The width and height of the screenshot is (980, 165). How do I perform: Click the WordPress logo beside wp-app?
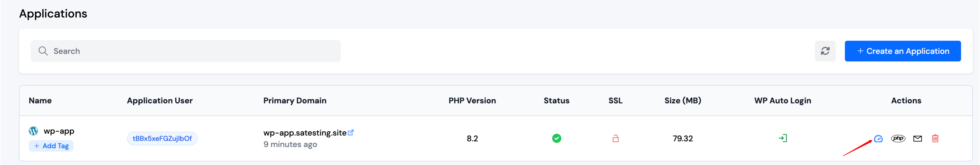pyautogui.click(x=34, y=131)
